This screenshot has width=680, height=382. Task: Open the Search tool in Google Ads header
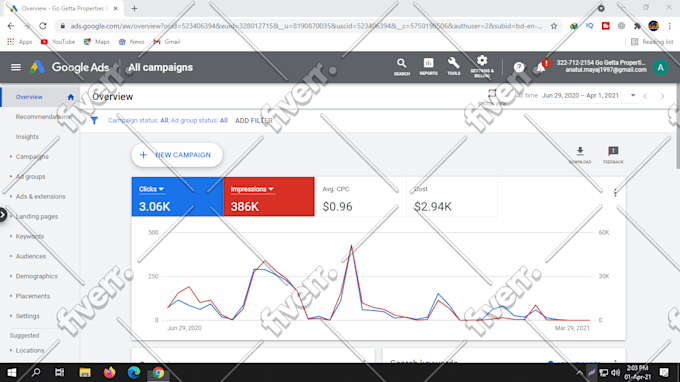(402, 67)
